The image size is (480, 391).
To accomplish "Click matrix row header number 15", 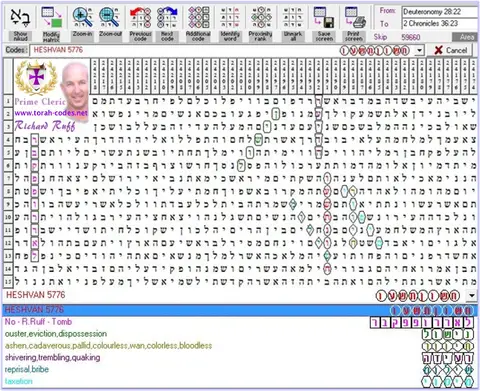I will point(8,281).
